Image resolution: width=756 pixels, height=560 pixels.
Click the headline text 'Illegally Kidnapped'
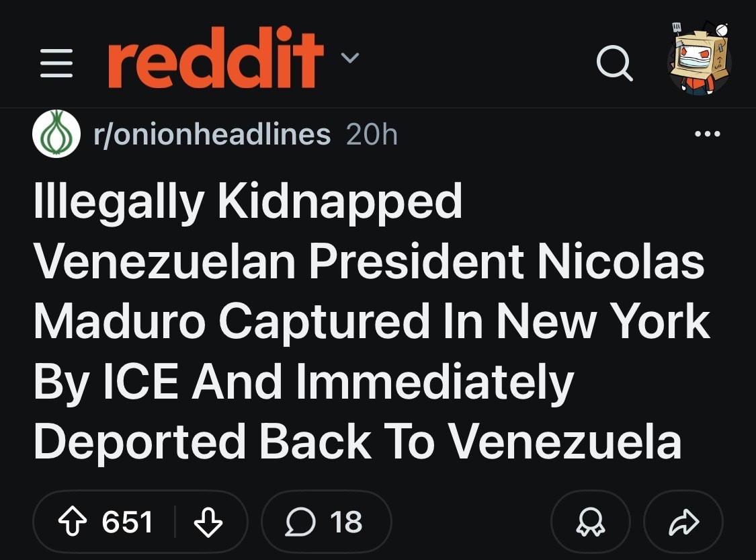(x=248, y=202)
